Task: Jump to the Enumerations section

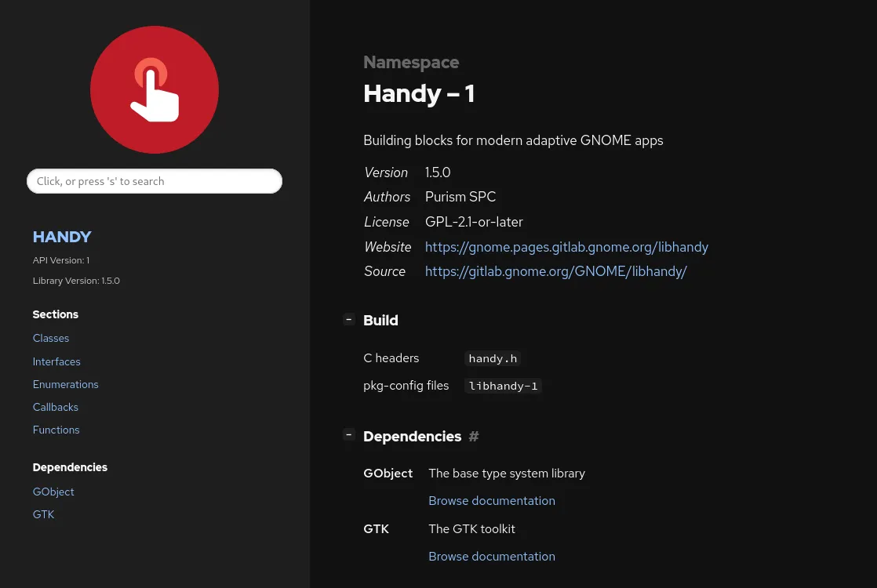Action: 65,384
